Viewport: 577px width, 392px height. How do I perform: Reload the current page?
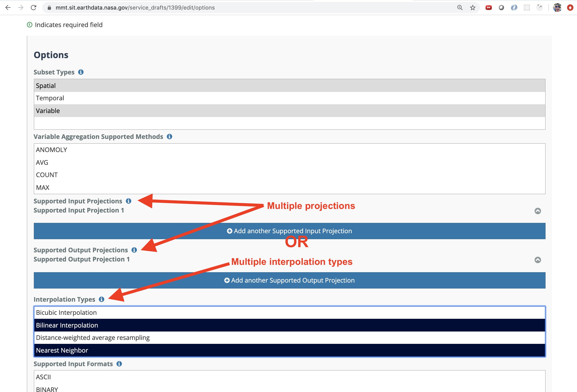click(33, 8)
